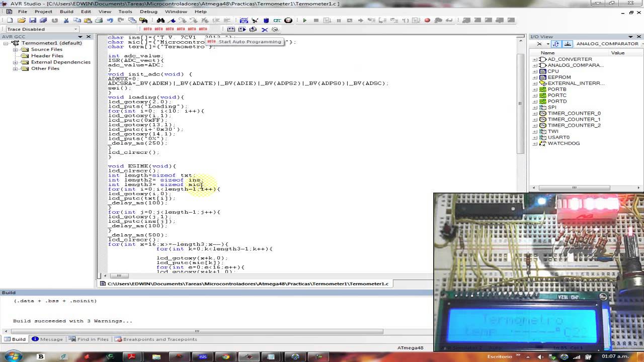Click the Copy icon in the toolbar

[x=77, y=21]
